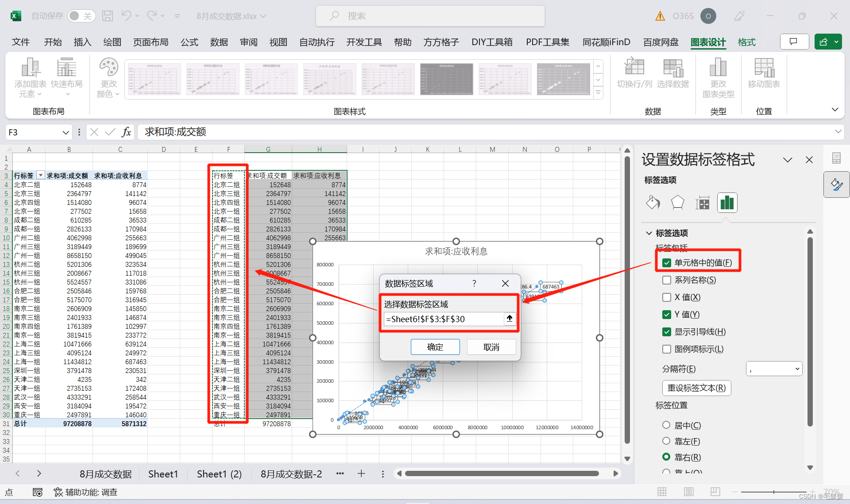
Task: Open Change Colors (更改颜色) palette
Action: tap(108, 78)
